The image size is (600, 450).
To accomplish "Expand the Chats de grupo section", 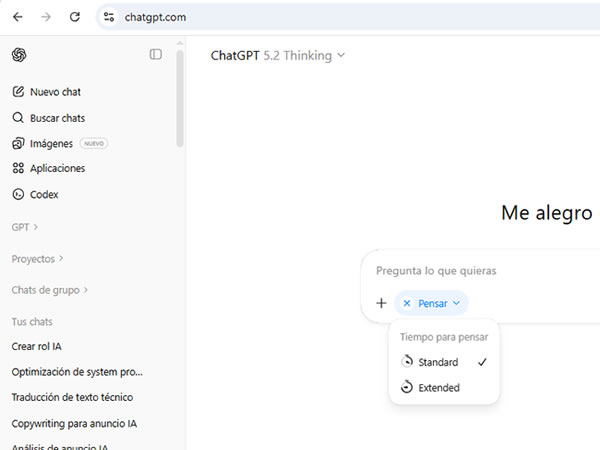I will point(49,290).
